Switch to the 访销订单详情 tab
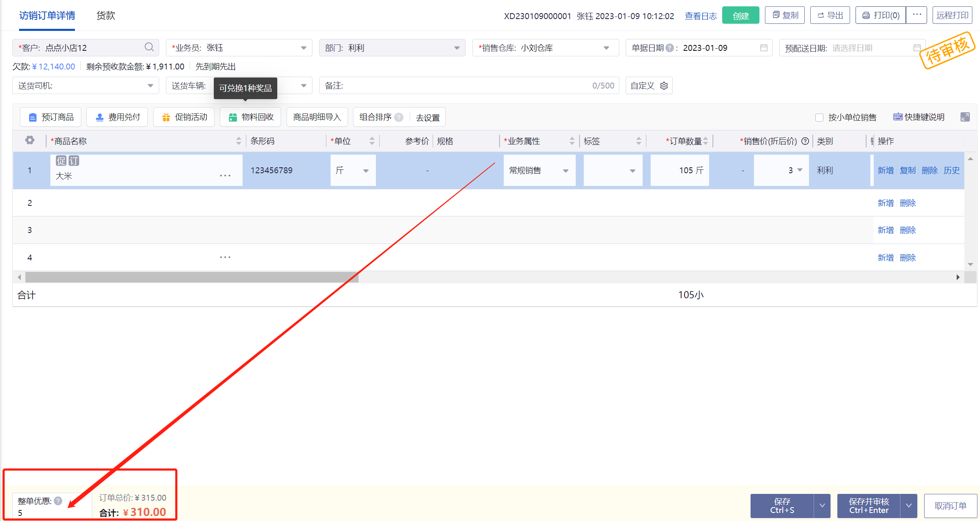This screenshot has width=980, height=521. (47, 16)
